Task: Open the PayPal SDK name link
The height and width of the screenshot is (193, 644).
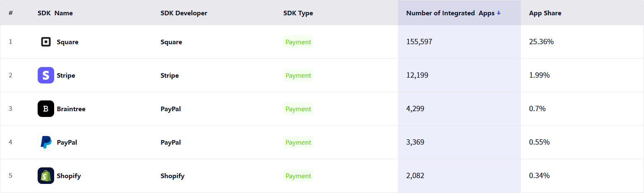Action: (67, 143)
